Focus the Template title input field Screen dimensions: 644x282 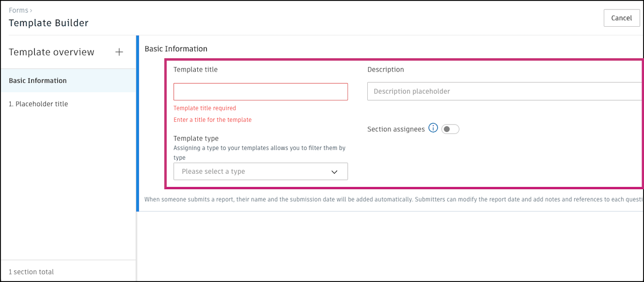pyautogui.click(x=260, y=92)
